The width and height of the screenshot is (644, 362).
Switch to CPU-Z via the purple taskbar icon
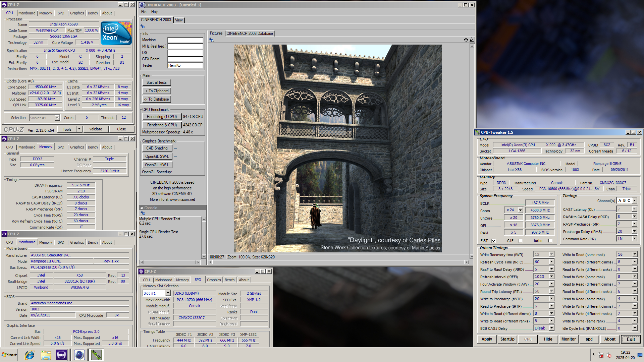point(61,355)
